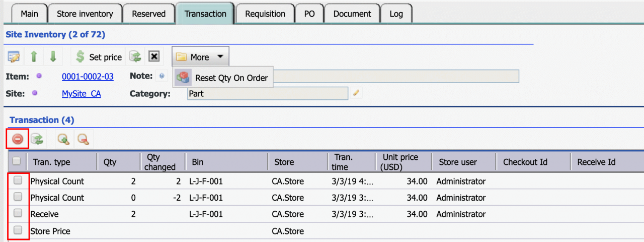Screen dimensions: 644x242
Task: Open the Reserved tab
Action: [x=148, y=14]
